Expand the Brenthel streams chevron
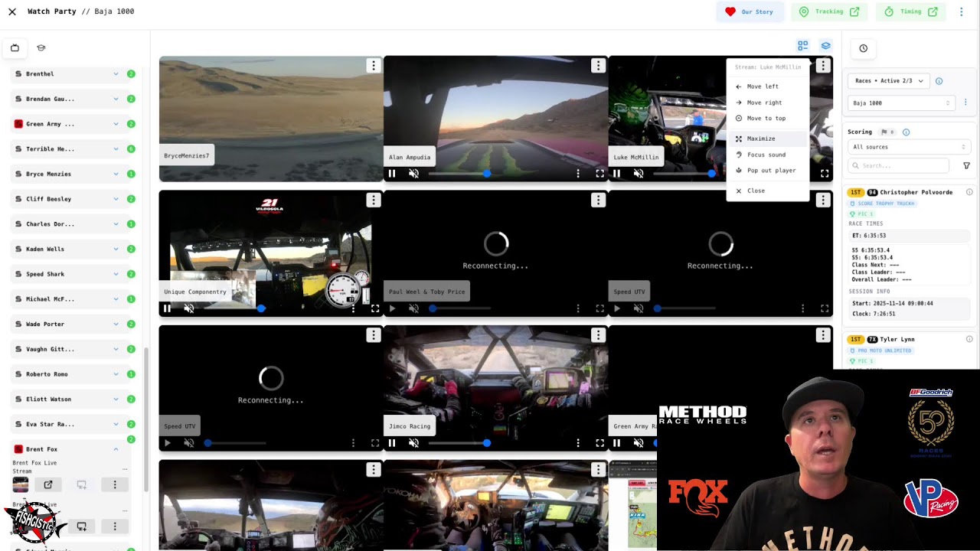This screenshot has width=980, height=551. 116,74
